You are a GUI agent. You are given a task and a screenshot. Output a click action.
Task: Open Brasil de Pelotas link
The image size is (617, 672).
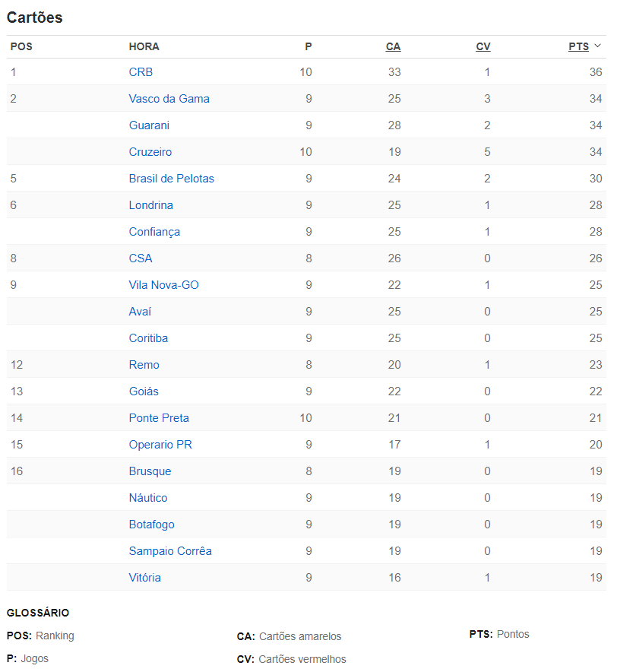172,179
